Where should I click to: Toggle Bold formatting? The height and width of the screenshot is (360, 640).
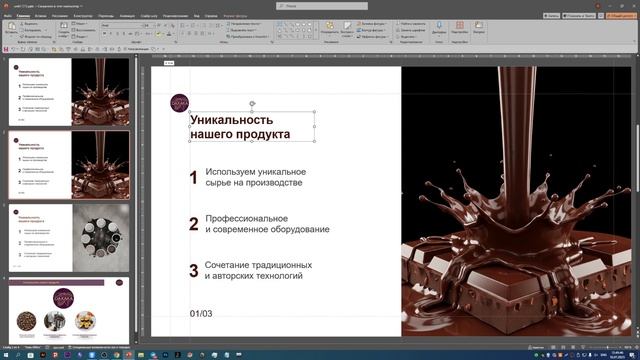tap(104, 33)
